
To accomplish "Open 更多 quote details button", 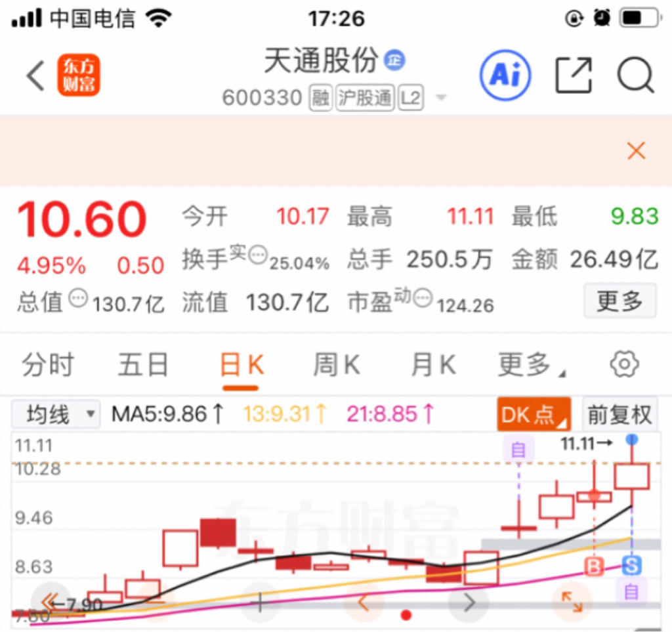I will coord(619,301).
